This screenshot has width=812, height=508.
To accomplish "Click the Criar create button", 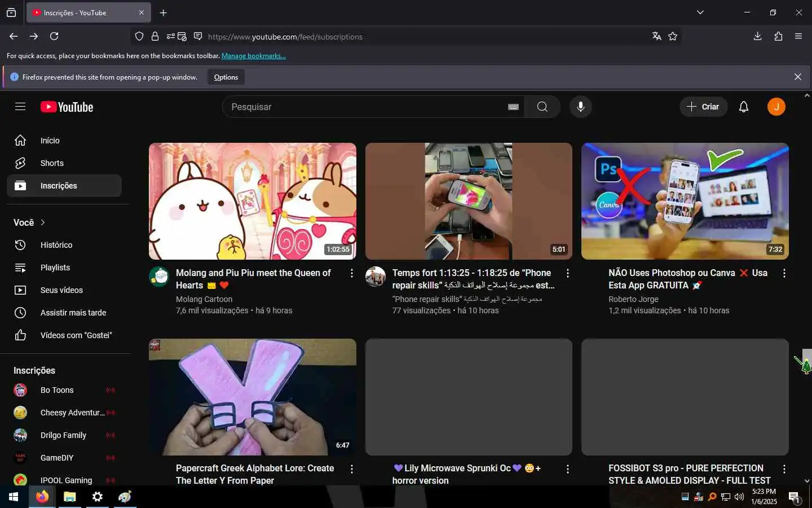I will pos(703,107).
